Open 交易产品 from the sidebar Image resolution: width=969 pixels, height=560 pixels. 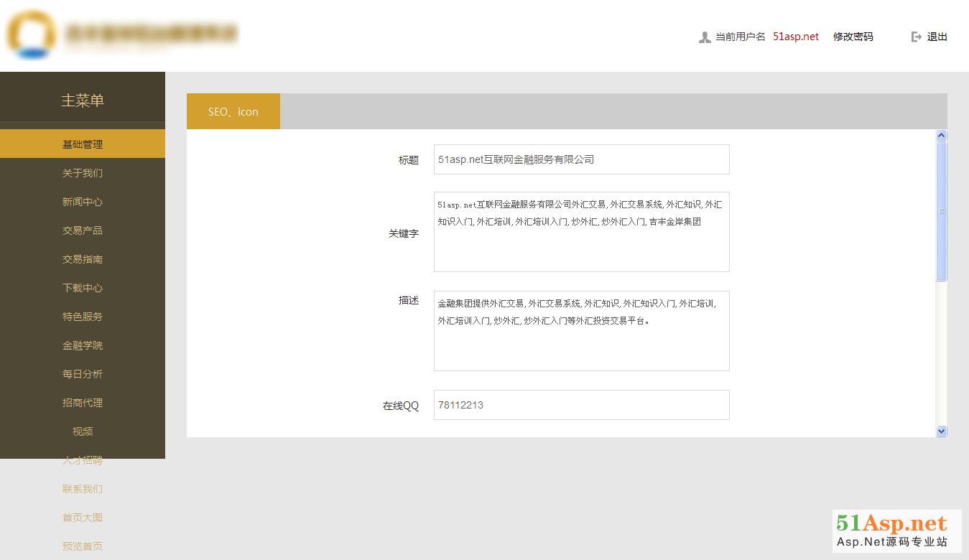click(83, 230)
